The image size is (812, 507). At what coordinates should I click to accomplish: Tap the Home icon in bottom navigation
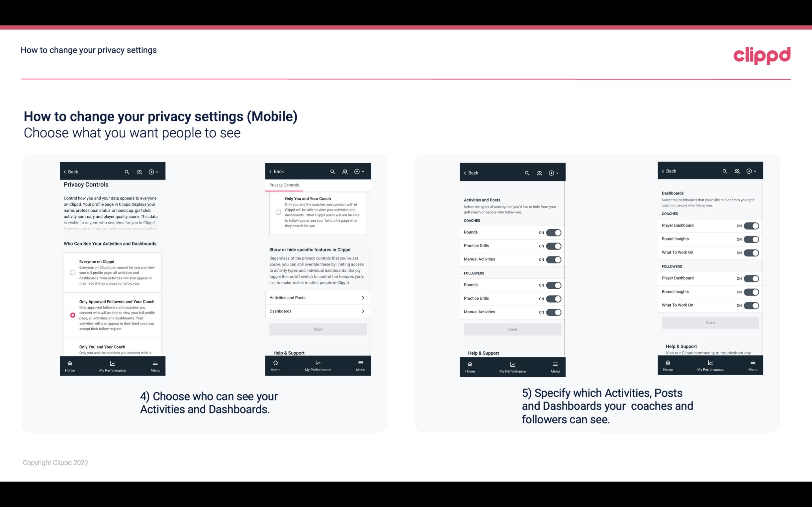pos(69,365)
